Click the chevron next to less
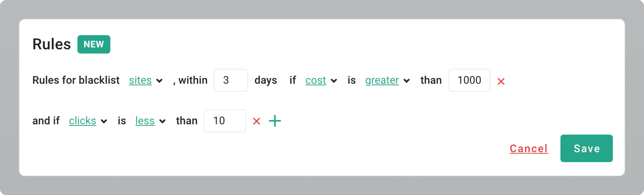This screenshot has width=644, height=195. click(x=163, y=121)
